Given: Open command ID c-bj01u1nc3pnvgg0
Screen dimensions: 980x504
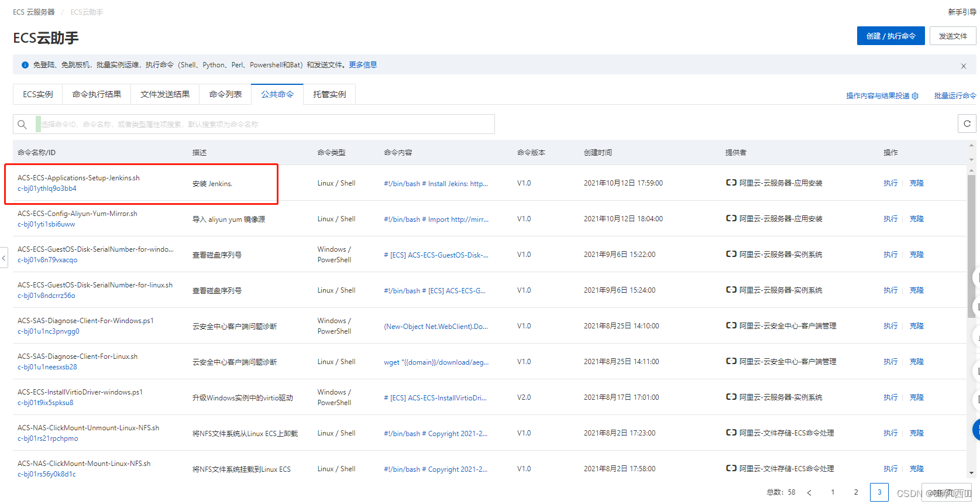Looking at the screenshot, I should point(49,331).
